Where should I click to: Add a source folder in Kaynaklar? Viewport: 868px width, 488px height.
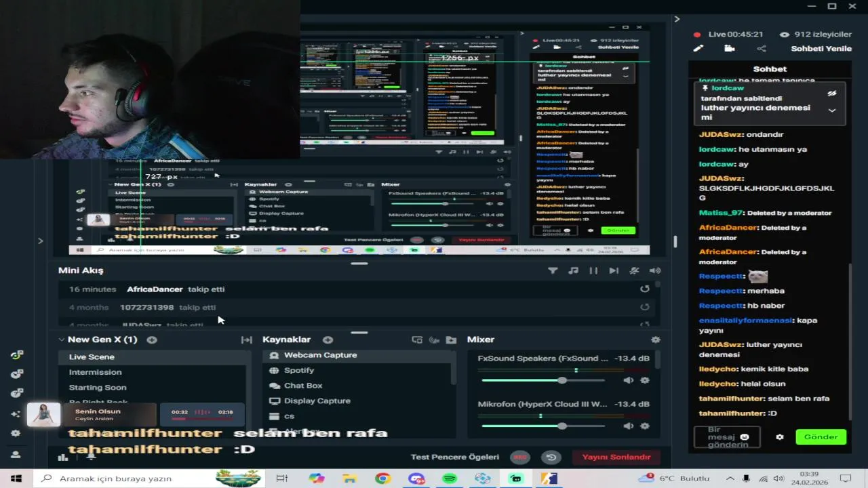[451, 340]
